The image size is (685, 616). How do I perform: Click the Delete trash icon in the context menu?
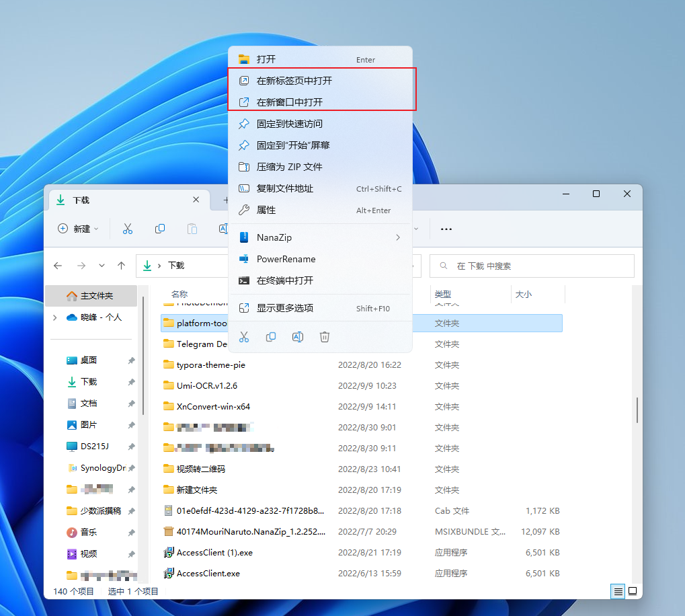point(325,336)
